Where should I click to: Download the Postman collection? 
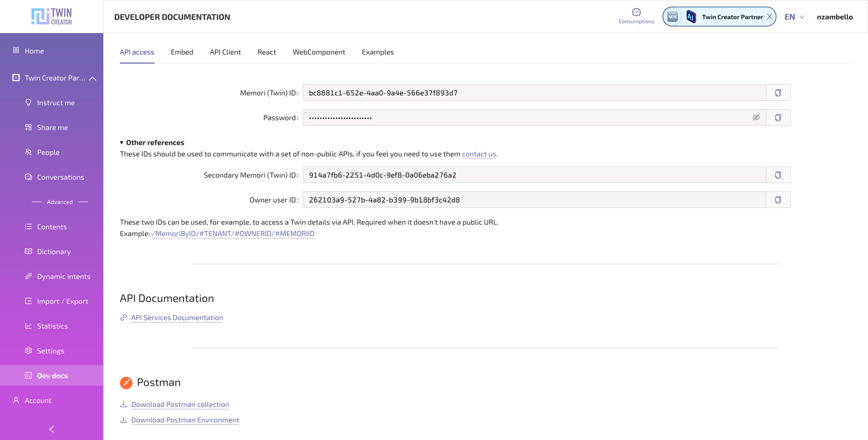click(180, 405)
